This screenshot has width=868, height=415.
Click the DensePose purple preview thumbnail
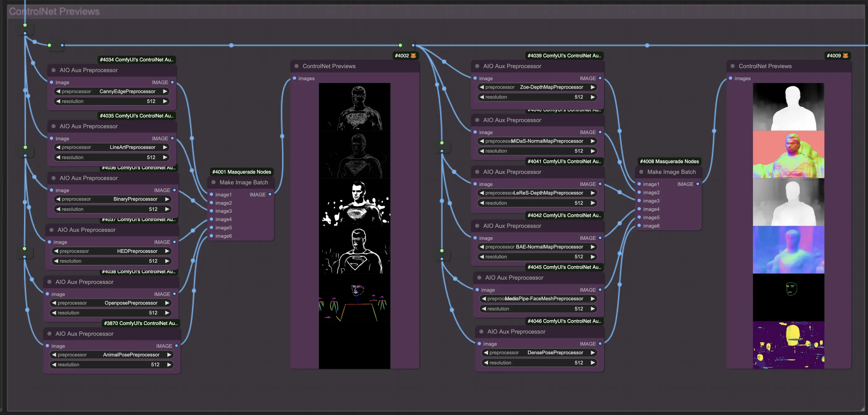pos(788,345)
